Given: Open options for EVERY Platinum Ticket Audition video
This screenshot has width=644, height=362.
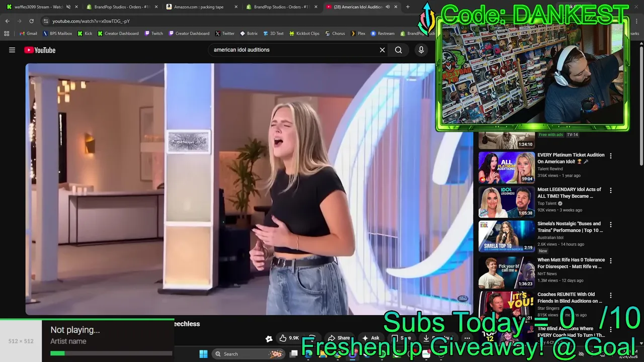Looking at the screenshot, I should (611, 156).
